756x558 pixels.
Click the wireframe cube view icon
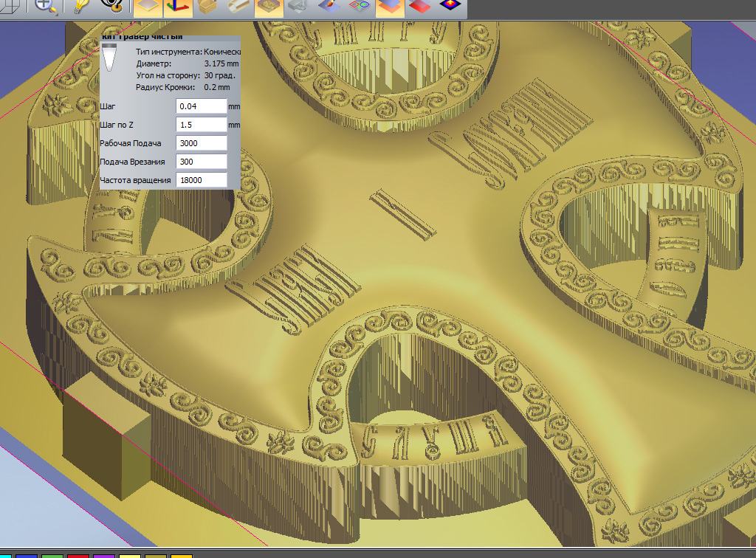[x=9, y=6]
